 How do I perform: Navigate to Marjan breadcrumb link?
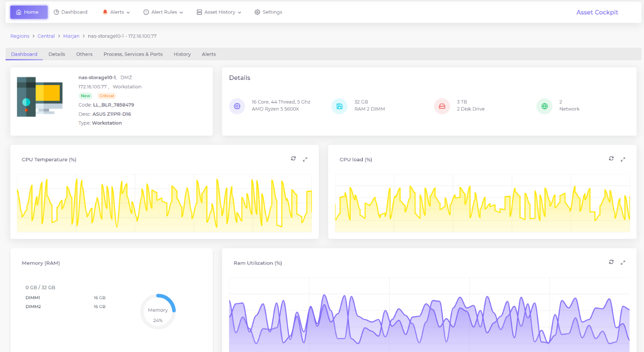[x=71, y=36]
